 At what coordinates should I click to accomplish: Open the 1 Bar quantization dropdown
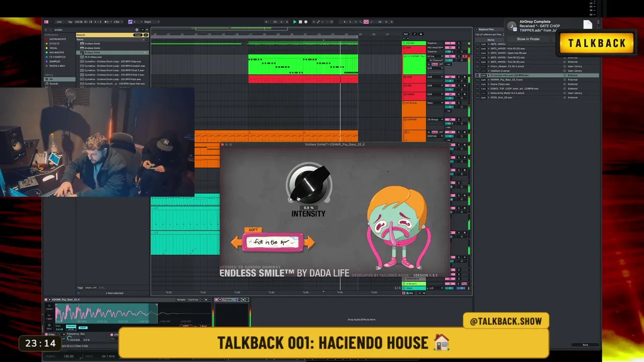point(117,22)
